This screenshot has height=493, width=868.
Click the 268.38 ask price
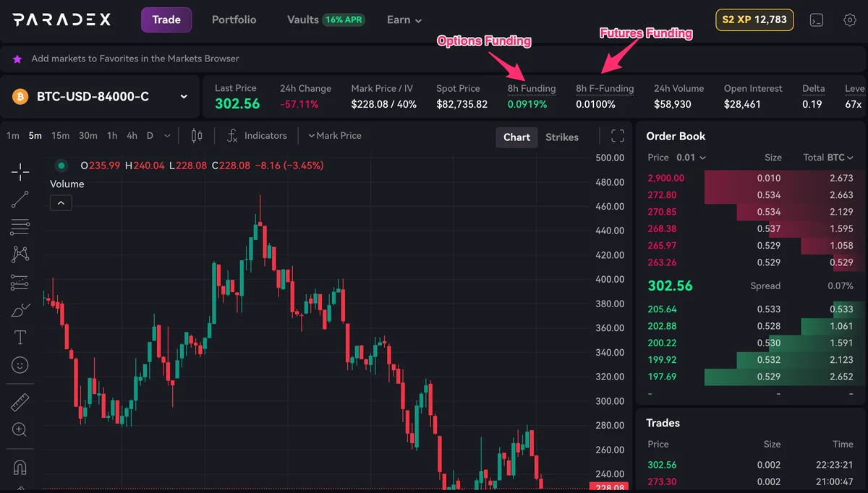click(x=663, y=228)
